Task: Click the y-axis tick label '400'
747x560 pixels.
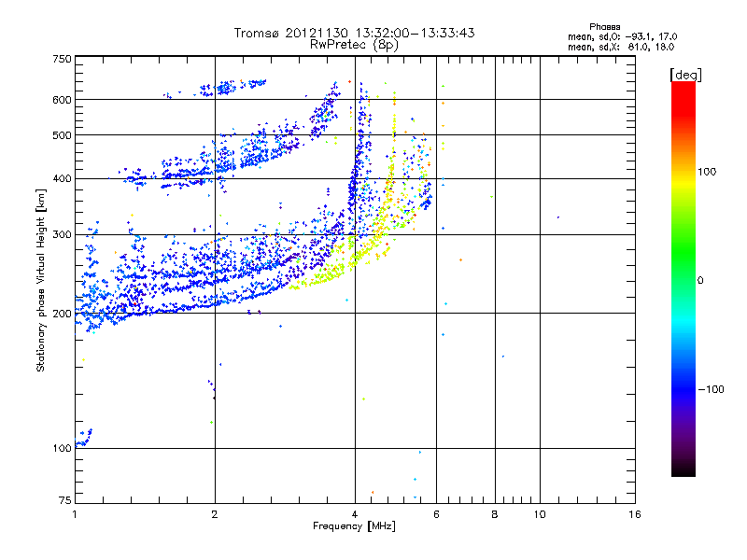Action: click(x=62, y=179)
